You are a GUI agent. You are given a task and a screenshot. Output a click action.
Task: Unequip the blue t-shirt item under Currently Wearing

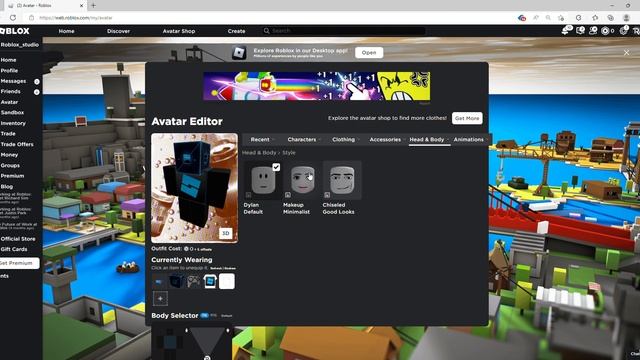(x=210, y=281)
